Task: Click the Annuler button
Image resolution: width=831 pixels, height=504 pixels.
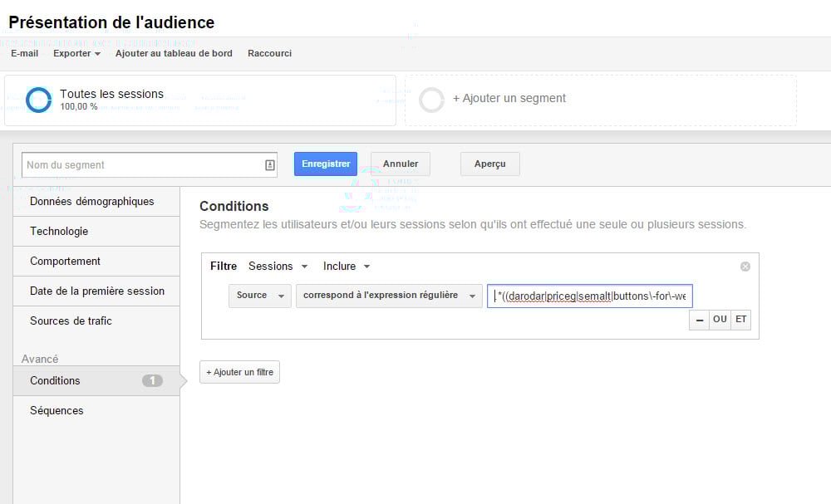Action: point(401,164)
